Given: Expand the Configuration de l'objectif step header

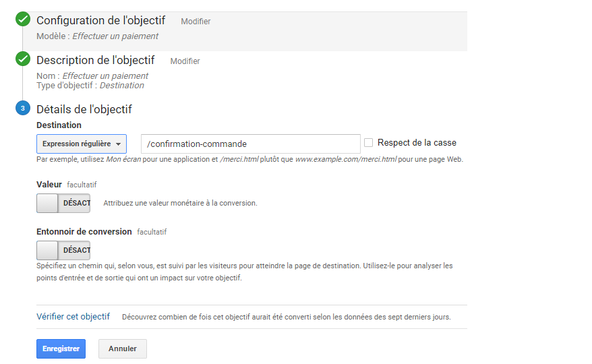Looking at the screenshot, I should [100, 21].
